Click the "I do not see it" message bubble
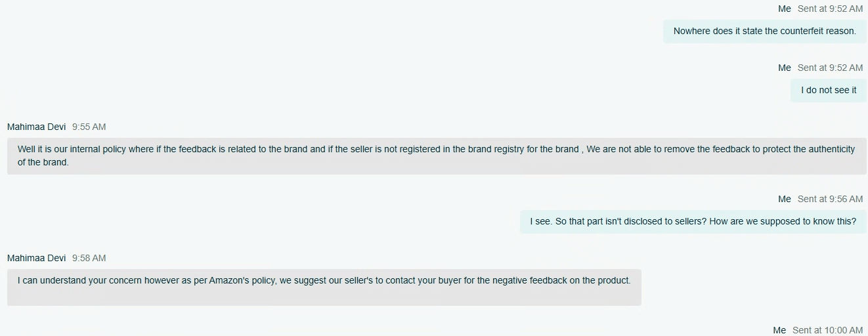Image resolution: width=868 pixels, height=336 pixels. click(828, 90)
